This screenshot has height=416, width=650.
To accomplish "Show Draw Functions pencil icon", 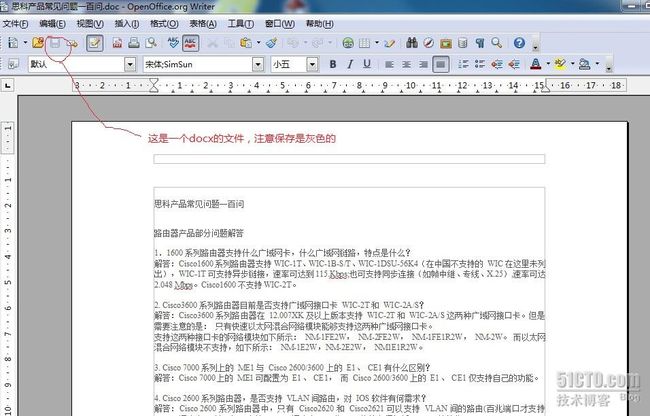I will (390, 43).
